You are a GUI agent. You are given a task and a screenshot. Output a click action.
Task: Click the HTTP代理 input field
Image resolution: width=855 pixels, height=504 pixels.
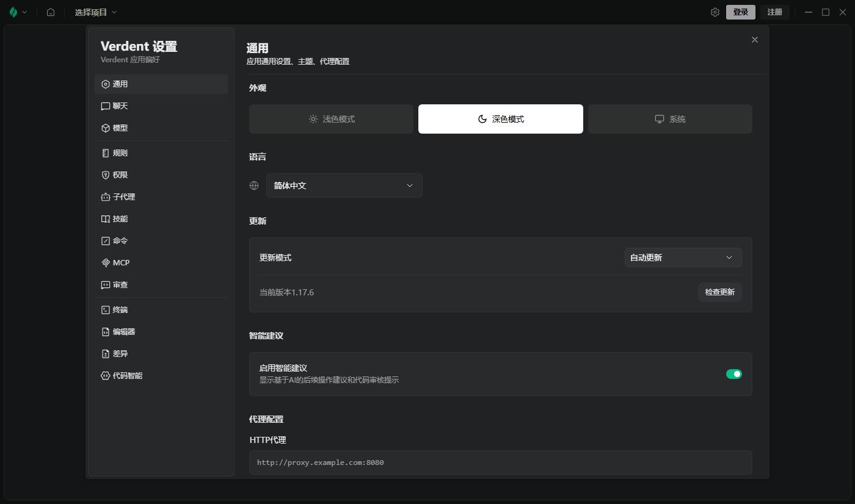(x=500, y=462)
